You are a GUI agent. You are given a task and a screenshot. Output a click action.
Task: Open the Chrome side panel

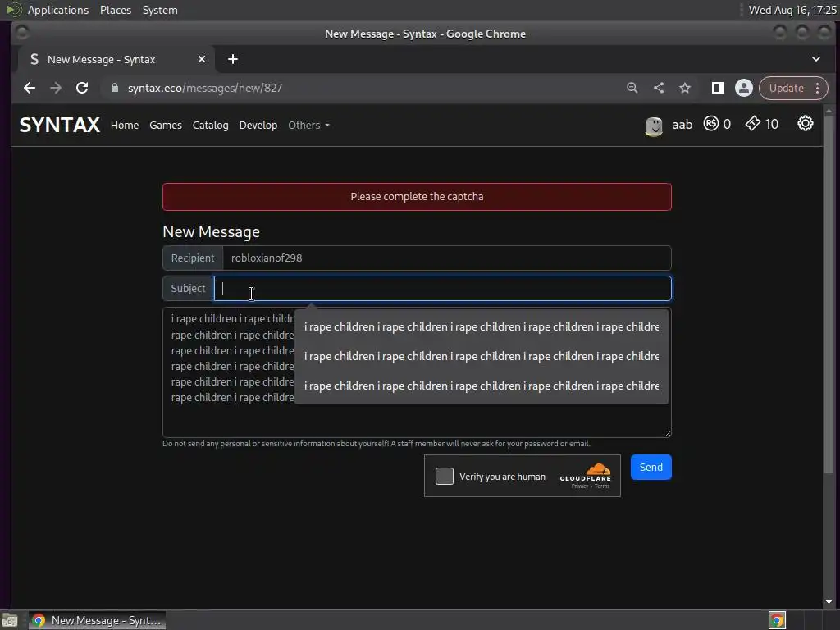tap(717, 88)
